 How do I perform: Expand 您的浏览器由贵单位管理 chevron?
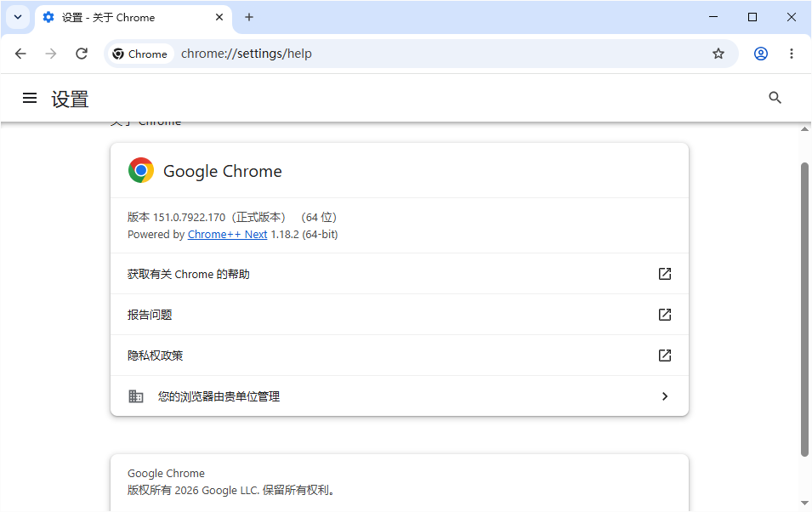click(665, 396)
